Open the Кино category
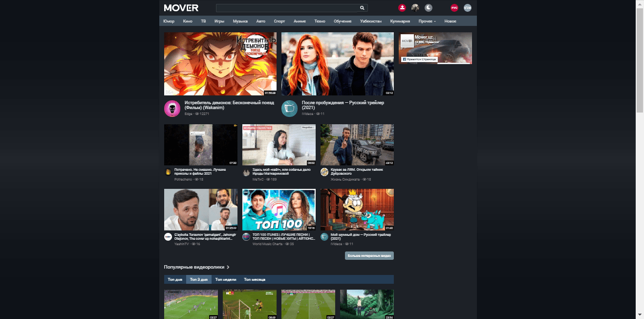The image size is (644, 319). [188, 22]
